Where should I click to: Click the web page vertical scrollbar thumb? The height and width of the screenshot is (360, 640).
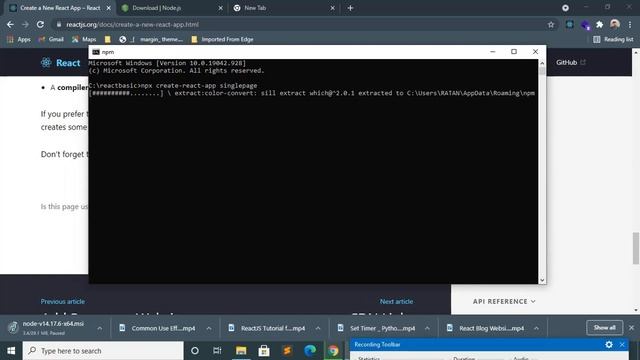pos(636,248)
